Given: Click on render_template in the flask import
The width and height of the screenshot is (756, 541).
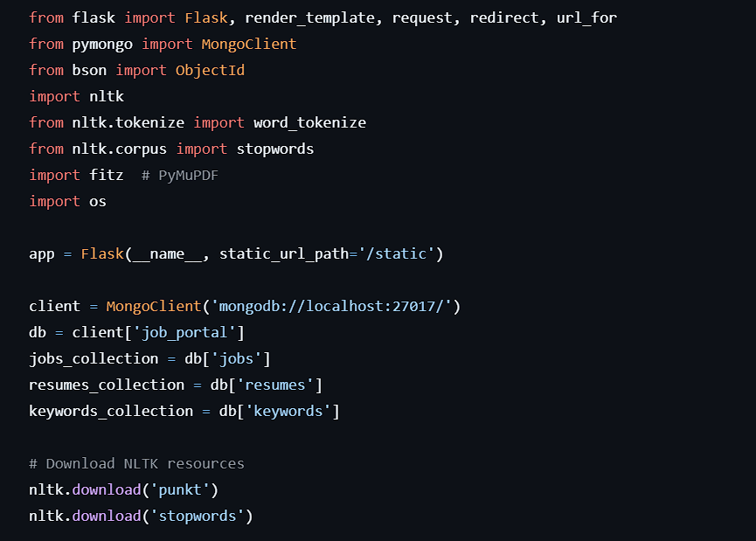Looking at the screenshot, I should point(309,17).
